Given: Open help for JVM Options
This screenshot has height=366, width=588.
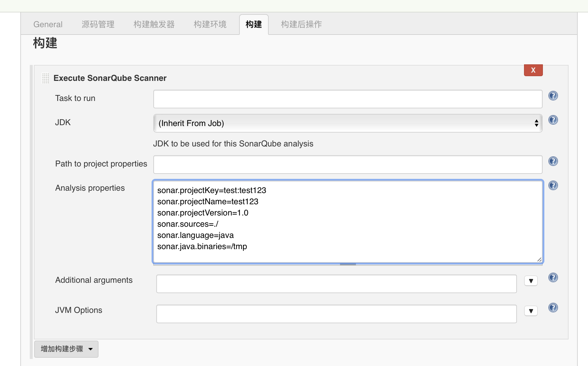Looking at the screenshot, I should pos(553,308).
